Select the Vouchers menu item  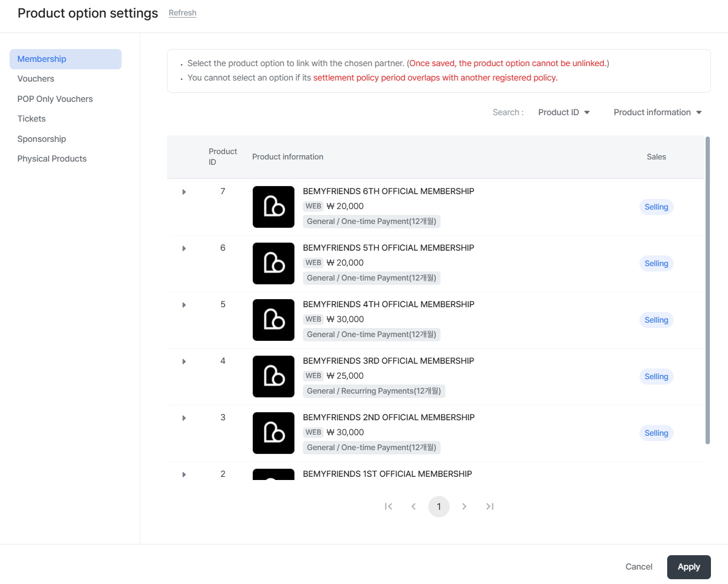(36, 79)
